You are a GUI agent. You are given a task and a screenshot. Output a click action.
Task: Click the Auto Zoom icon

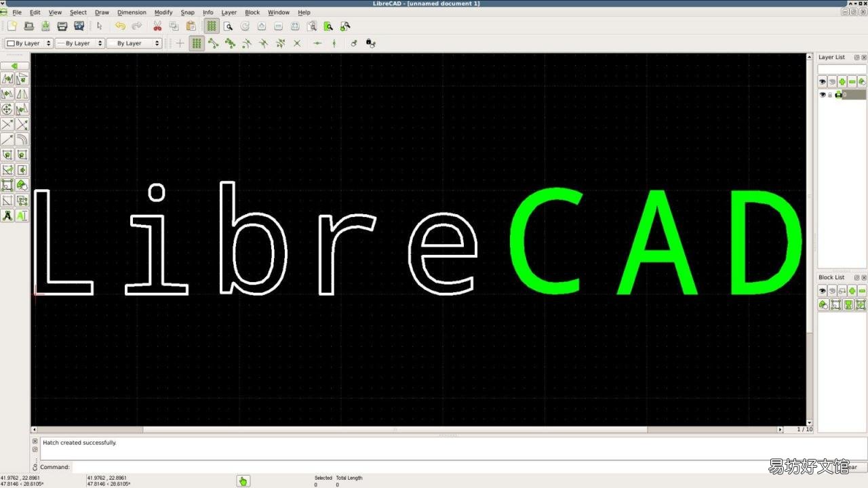(295, 26)
